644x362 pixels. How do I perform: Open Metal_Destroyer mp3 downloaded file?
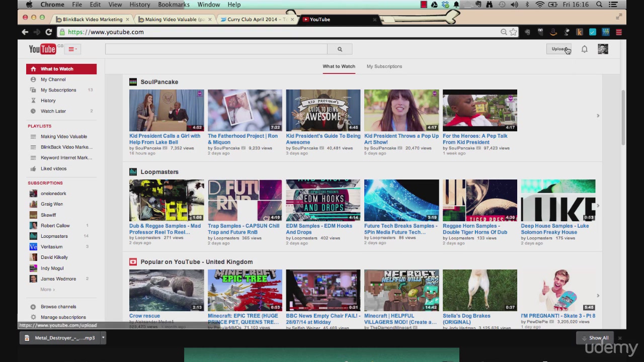(x=60, y=338)
